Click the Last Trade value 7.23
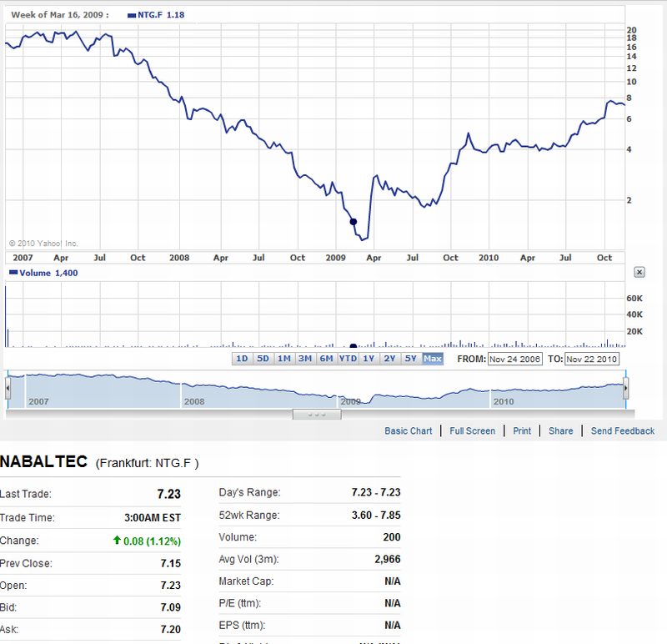The height and width of the screenshot is (644, 667). pyautogui.click(x=169, y=494)
